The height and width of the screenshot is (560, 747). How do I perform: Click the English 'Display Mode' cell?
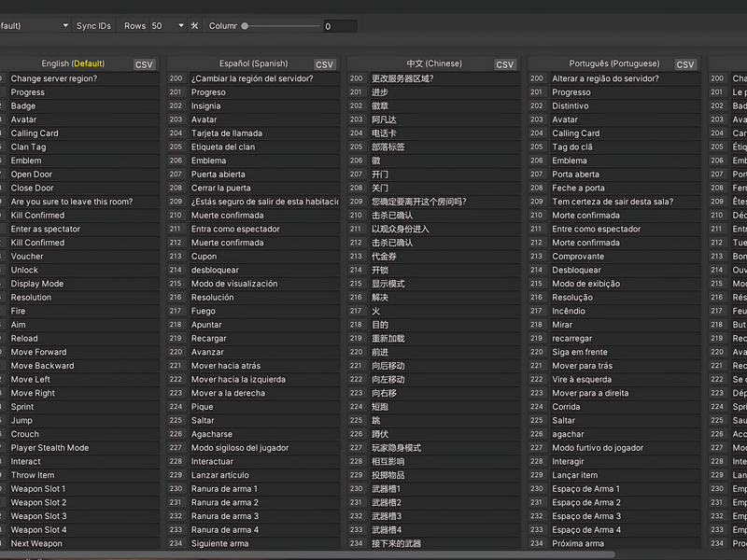click(x=84, y=284)
